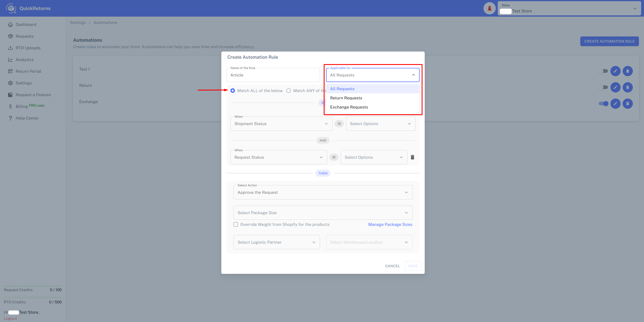This screenshot has height=322, width=644.
Task: Click the QuickReturns logo icon
Action: (11, 8)
